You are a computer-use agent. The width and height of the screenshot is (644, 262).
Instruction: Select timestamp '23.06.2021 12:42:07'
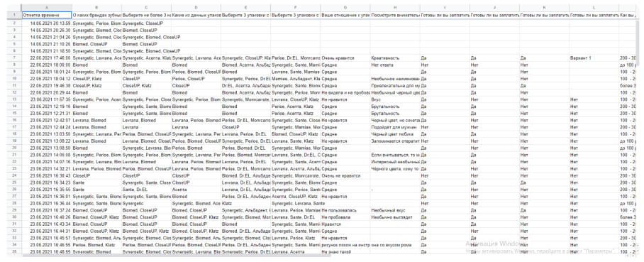tap(50, 120)
